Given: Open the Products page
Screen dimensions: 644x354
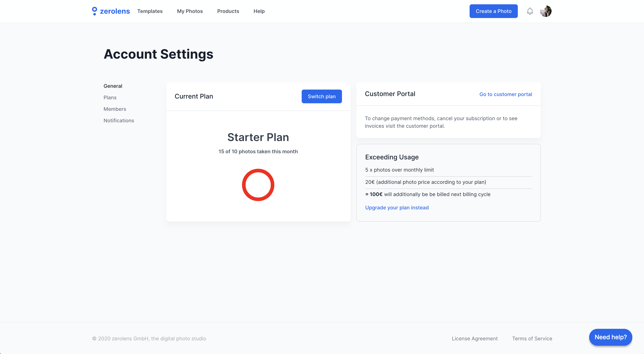Looking at the screenshot, I should (x=228, y=11).
